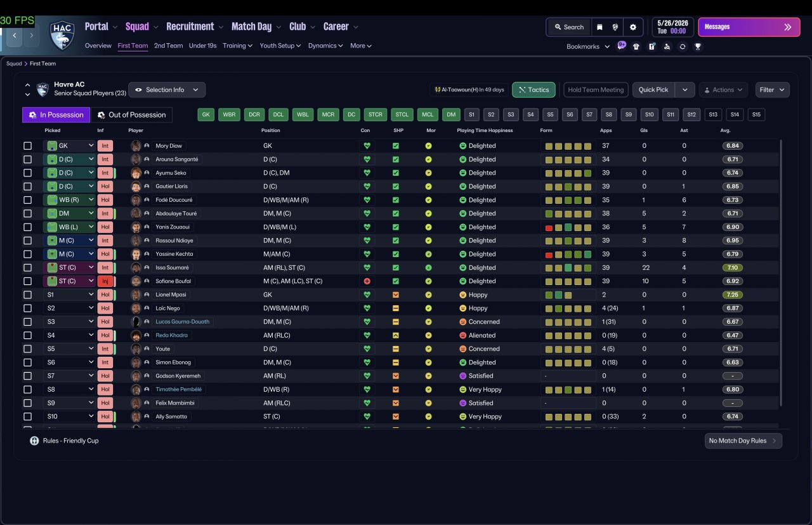
Task: Click Reda Khadra's alienated face icon
Action: [x=462, y=335]
